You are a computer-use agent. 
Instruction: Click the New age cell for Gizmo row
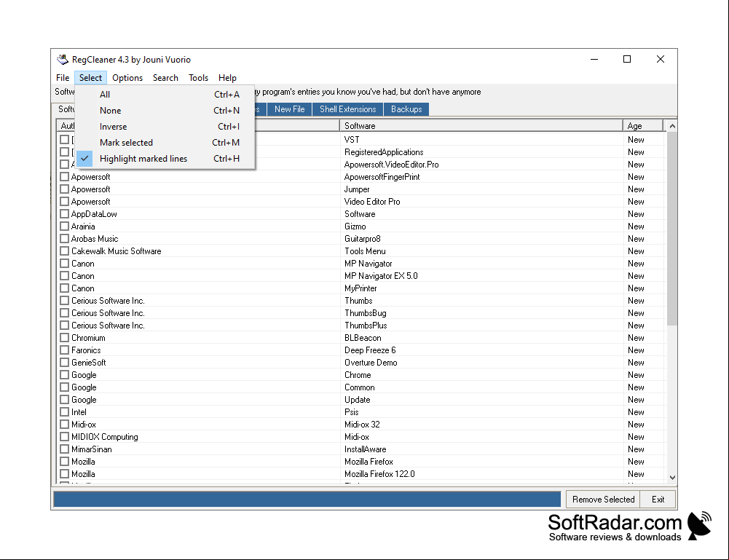(x=636, y=226)
